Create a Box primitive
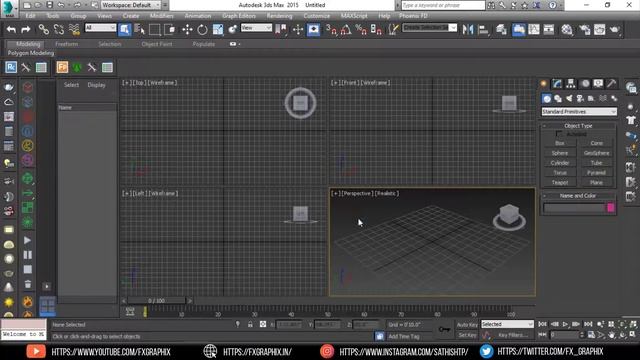The width and height of the screenshot is (640, 360). [560, 143]
